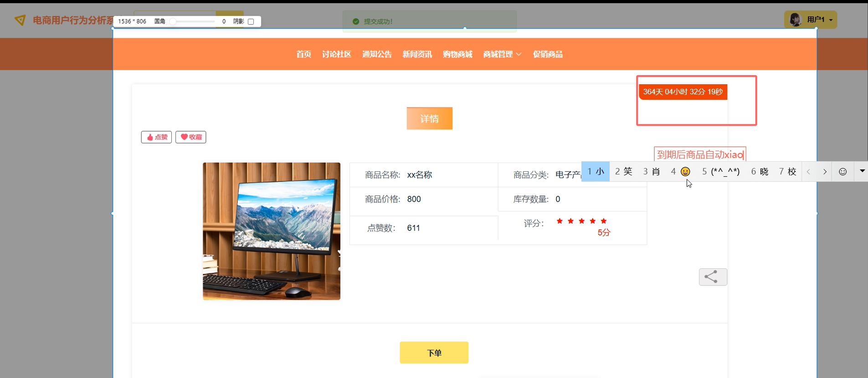The width and height of the screenshot is (868, 378).
Task: Choose IME candidate 5 (*^_^*)
Action: pyautogui.click(x=721, y=172)
